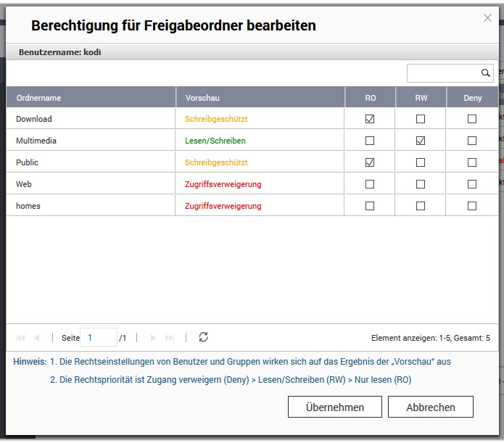504x443 pixels.
Task: Select the Public folder name
Action: pyautogui.click(x=27, y=162)
